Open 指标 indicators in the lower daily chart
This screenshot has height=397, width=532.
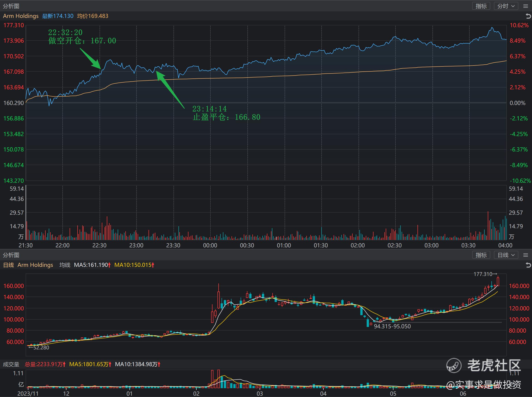coord(481,255)
